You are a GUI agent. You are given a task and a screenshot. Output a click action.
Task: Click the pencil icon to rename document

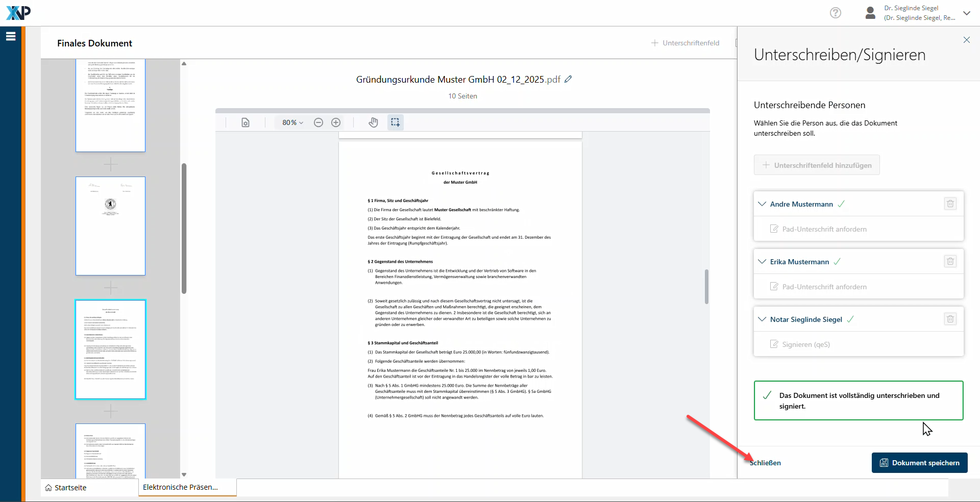point(568,79)
